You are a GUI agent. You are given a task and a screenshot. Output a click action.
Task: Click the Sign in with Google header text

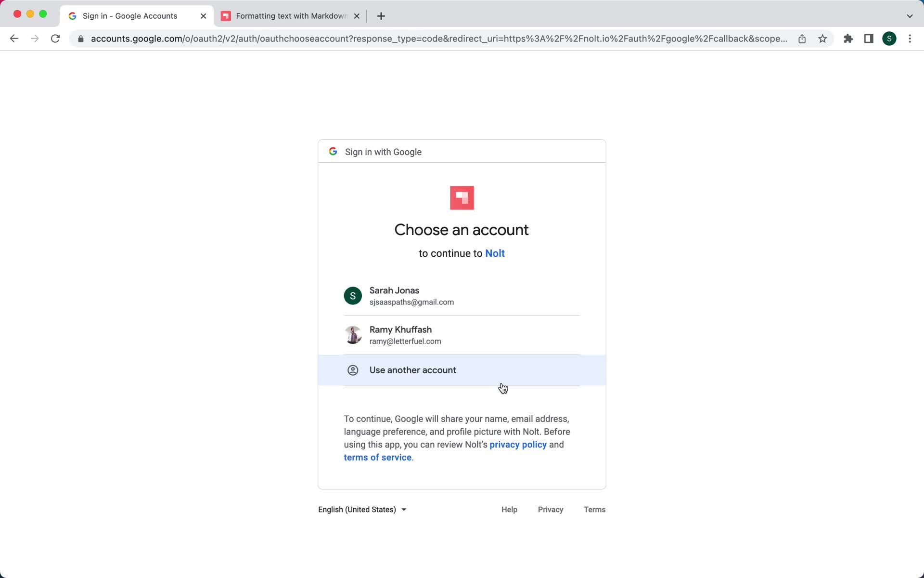pyautogui.click(x=383, y=152)
